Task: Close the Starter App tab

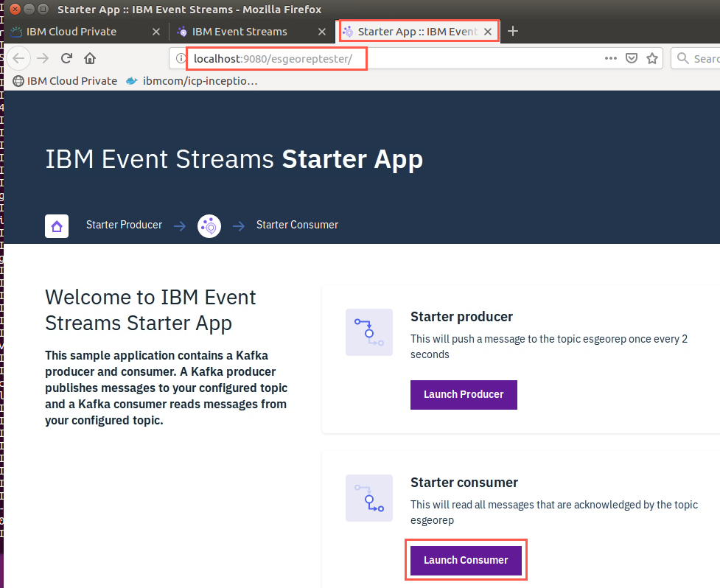Action: tap(488, 32)
